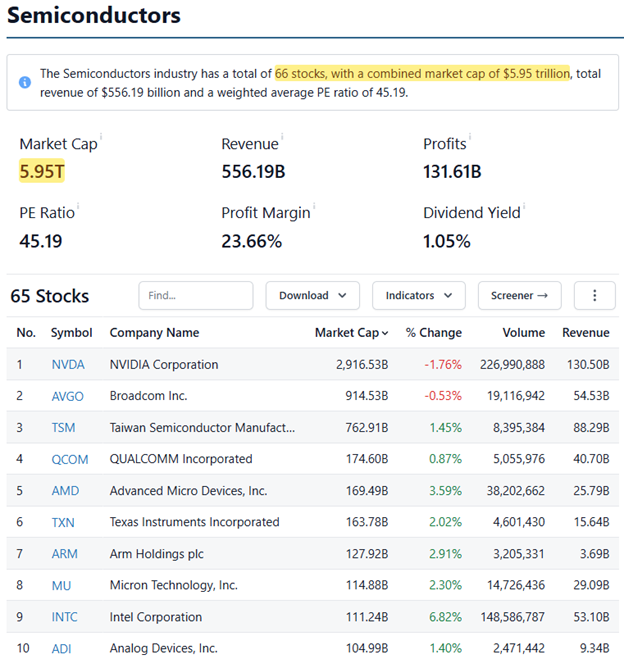Click the info icon next to Profit Margin
This screenshot has width=624, height=659.
pyautogui.click(x=314, y=206)
